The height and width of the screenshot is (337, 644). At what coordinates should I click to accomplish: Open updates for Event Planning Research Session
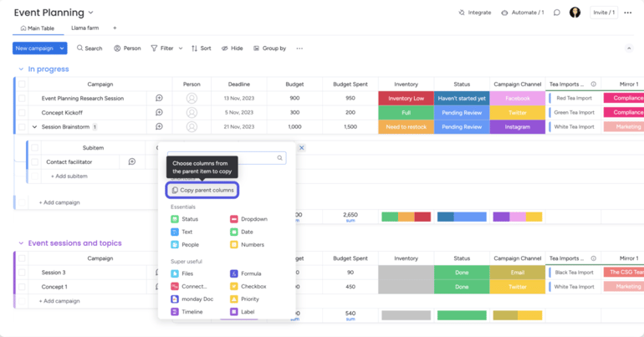(159, 98)
